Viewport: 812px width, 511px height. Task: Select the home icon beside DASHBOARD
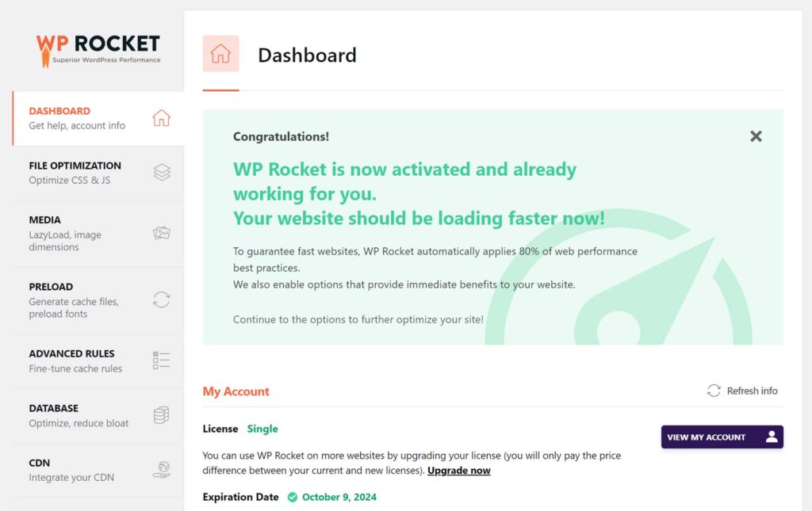pyautogui.click(x=162, y=117)
